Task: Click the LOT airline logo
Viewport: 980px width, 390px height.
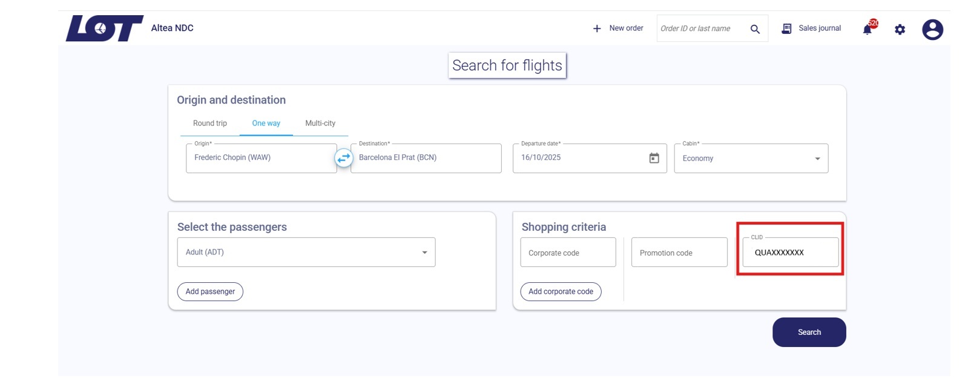Action: [x=104, y=28]
